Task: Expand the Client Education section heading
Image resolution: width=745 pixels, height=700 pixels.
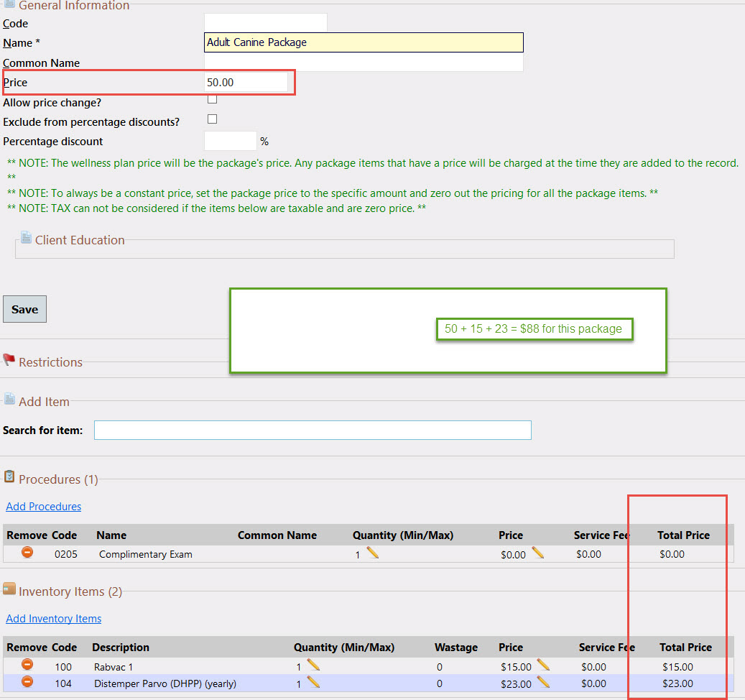Action: [80, 240]
